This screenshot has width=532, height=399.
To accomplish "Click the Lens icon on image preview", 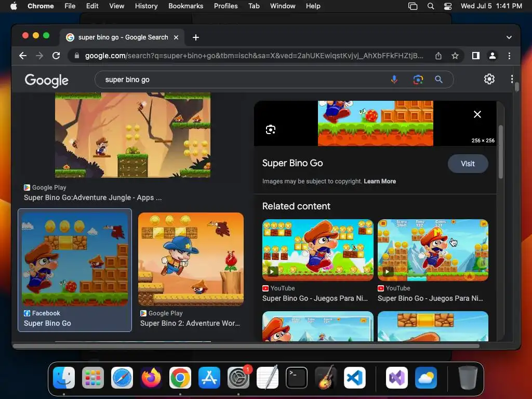I will point(270,129).
